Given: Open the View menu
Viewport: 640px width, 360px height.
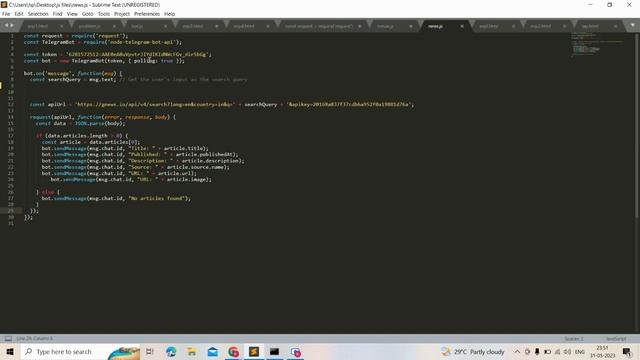Looking at the screenshot, I should pos(72,14).
